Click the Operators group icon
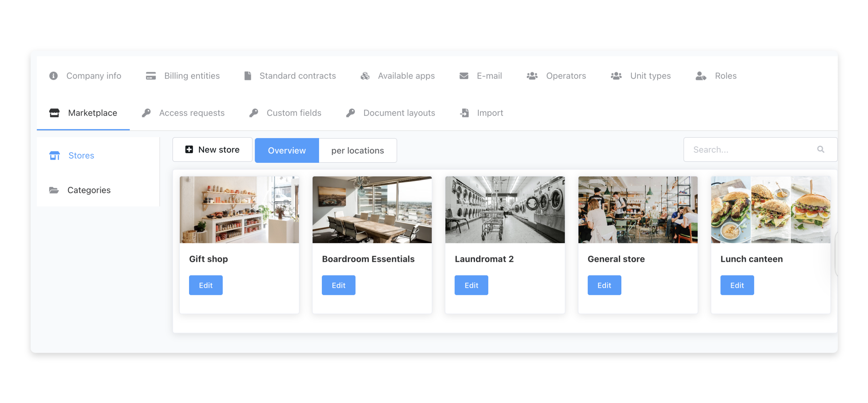The height and width of the screenshot is (403, 868). pos(532,76)
